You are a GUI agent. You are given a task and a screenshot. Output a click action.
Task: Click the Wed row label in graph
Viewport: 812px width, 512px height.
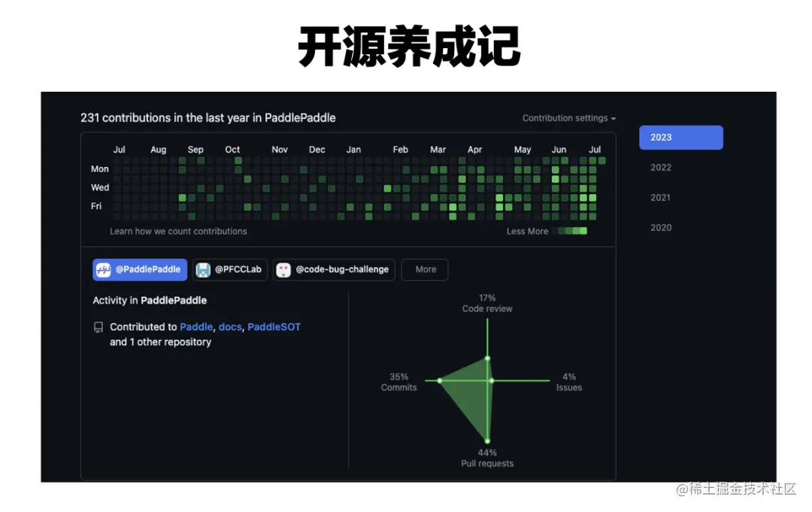tap(100, 187)
